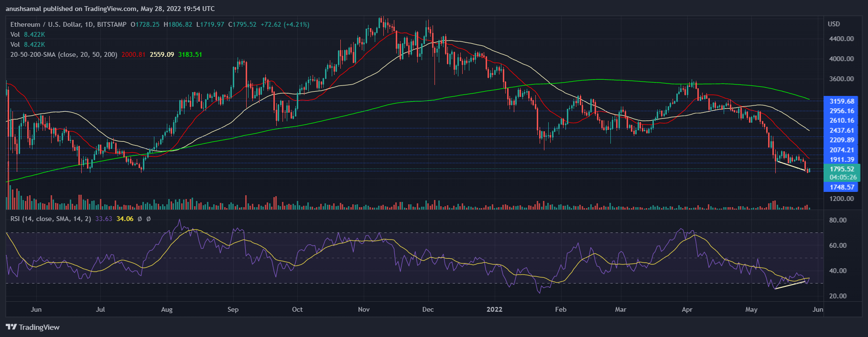Click the open price value O1728.25
The image size is (868, 337).
(145, 24)
